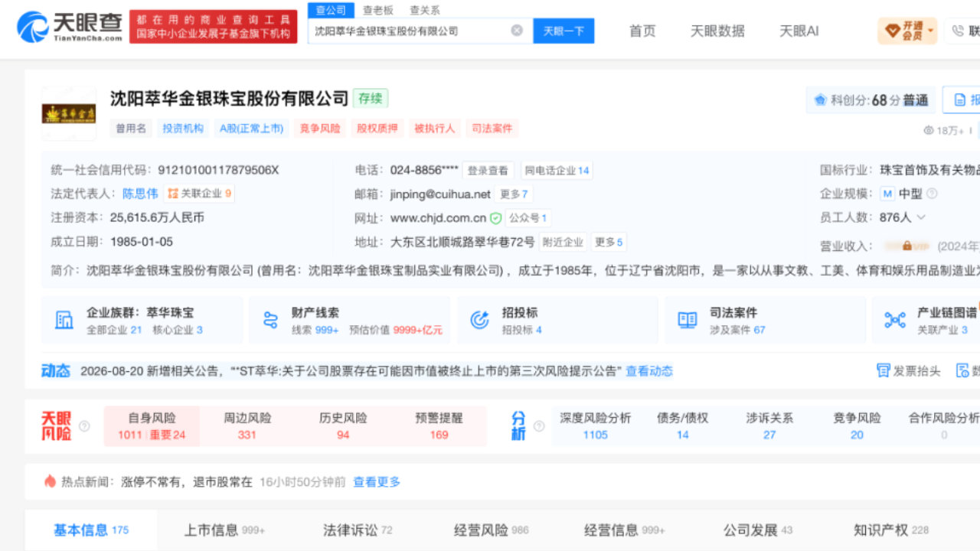This screenshot has height=551, width=980.
Task: Click the 产业链图谱 network icon
Action: point(895,320)
